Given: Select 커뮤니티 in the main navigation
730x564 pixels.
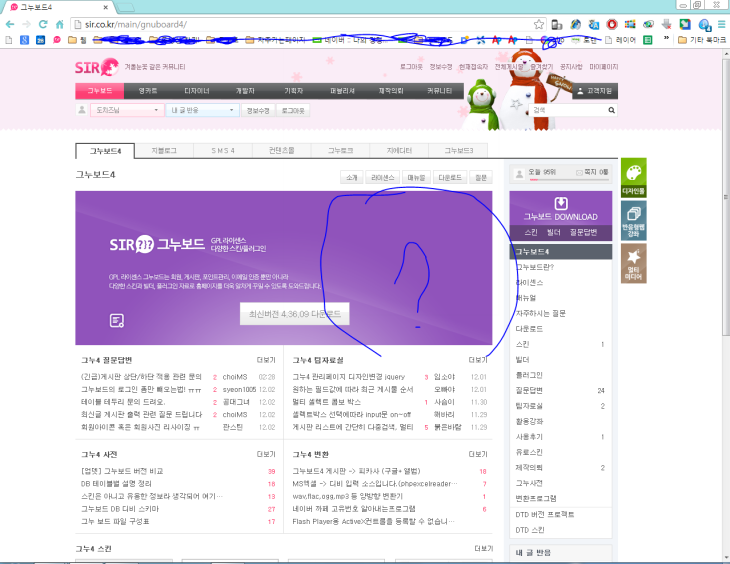Looking at the screenshot, I should [439, 91].
